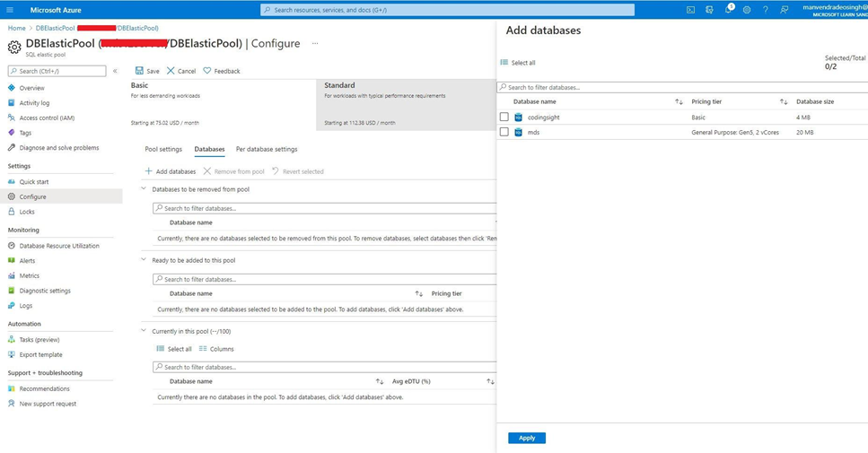This screenshot has height=453, width=868.
Task: Sort Add databases list by Pricing tier arrows
Action: 784,101
